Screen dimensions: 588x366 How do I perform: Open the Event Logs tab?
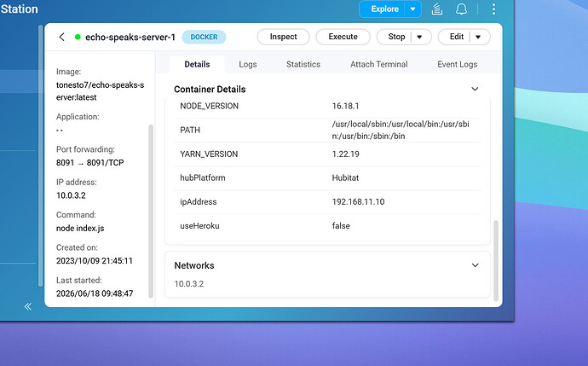pos(457,64)
